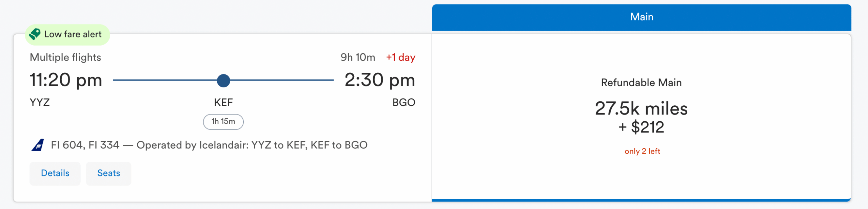Click the red only 2 left notice
The image size is (868, 209).
(642, 152)
